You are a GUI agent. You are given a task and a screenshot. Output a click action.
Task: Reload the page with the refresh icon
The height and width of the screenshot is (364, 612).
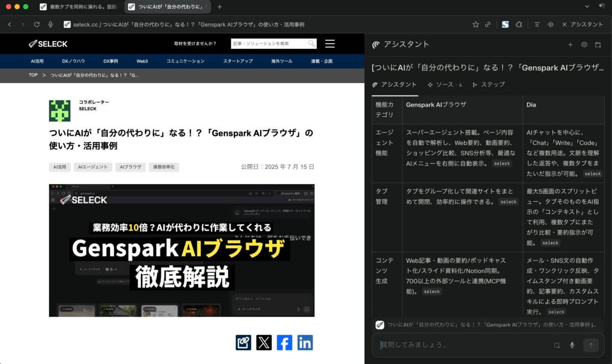pyautogui.click(x=37, y=24)
